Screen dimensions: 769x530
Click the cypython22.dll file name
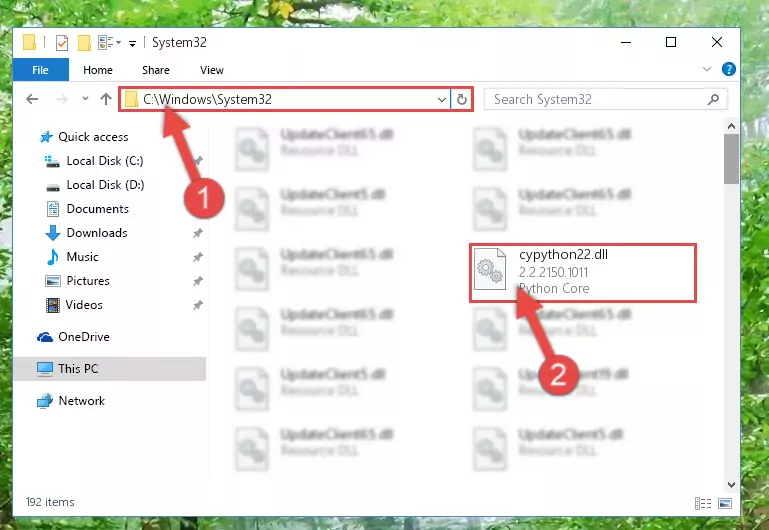pos(563,255)
